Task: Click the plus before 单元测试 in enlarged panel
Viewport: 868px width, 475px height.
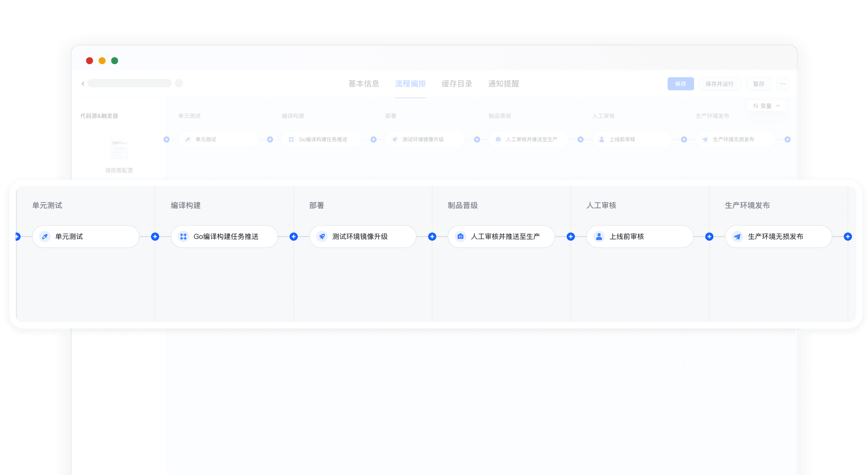Action: tap(18, 237)
